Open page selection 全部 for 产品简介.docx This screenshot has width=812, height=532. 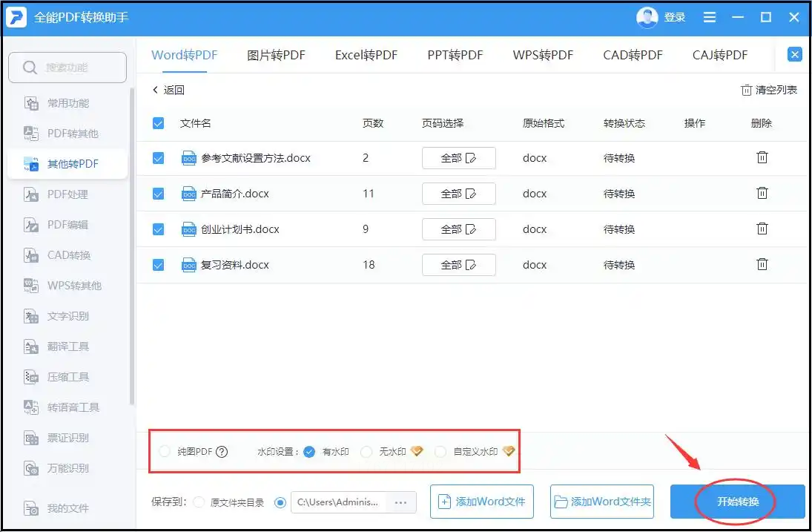click(x=459, y=194)
